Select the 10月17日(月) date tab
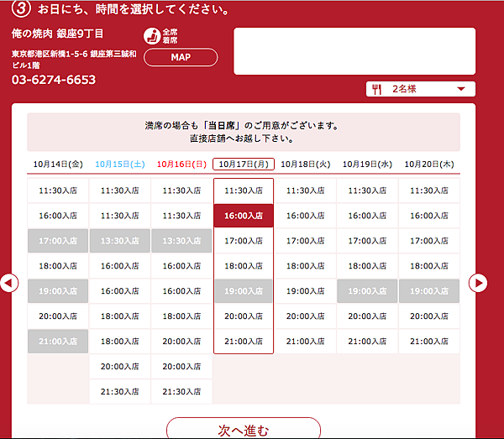 [244, 165]
